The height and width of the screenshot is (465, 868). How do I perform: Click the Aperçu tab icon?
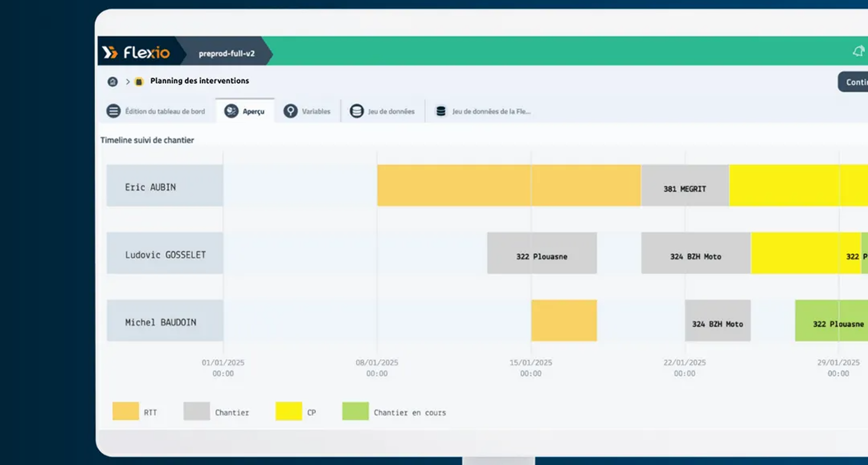coord(231,111)
